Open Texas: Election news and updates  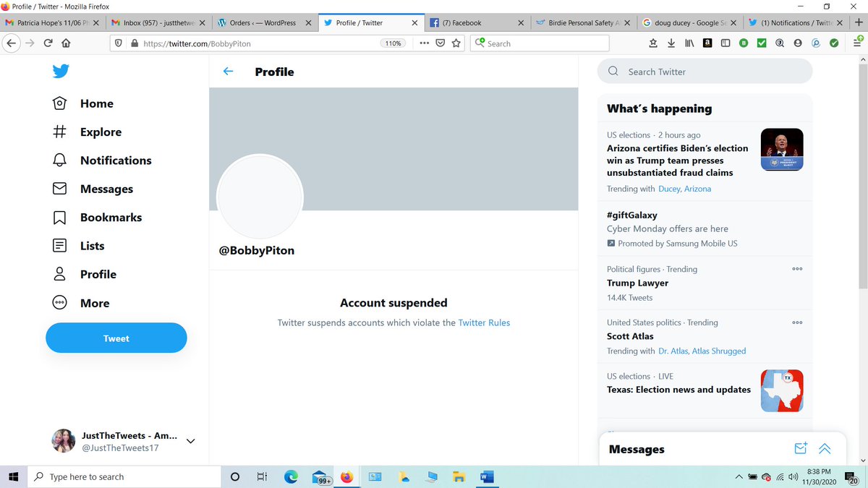[678, 390]
